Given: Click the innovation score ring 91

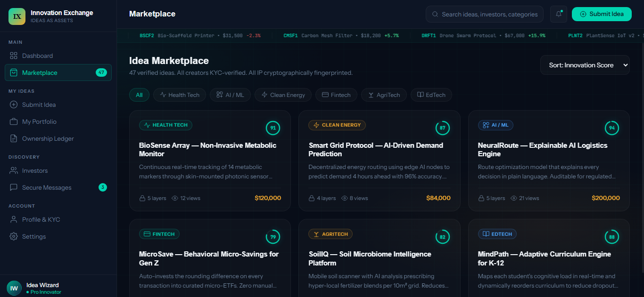Looking at the screenshot, I should point(273,128).
